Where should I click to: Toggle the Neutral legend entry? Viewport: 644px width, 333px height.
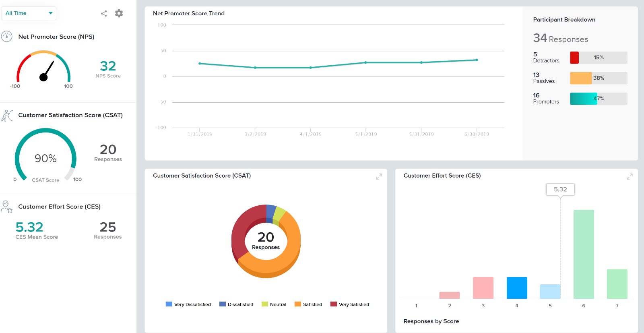(x=274, y=304)
